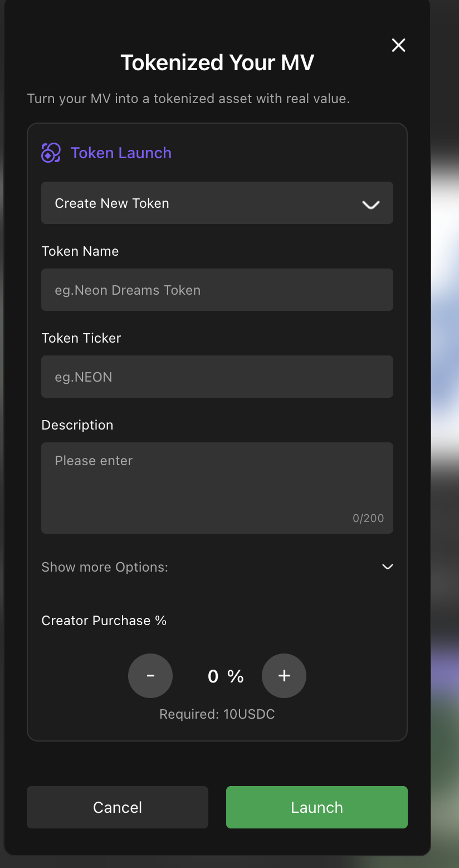The height and width of the screenshot is (868, 459).
Task: Click the 0/200 character counter
Action: (x=368, y=518)
